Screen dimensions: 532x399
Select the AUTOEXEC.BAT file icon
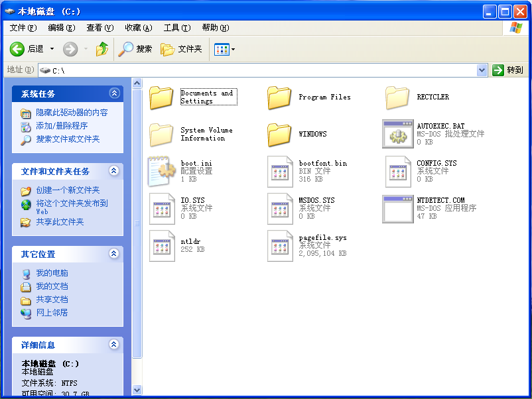click(397, 134)
